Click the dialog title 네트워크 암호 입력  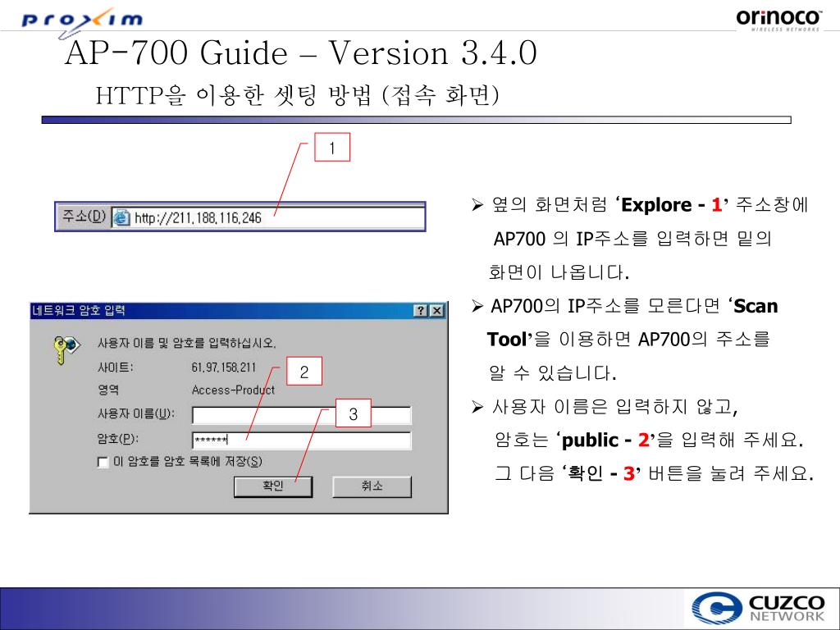78,311
